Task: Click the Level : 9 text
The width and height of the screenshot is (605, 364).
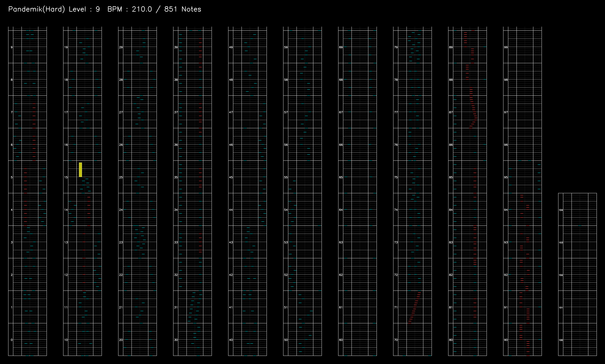Action: point(84,9)
